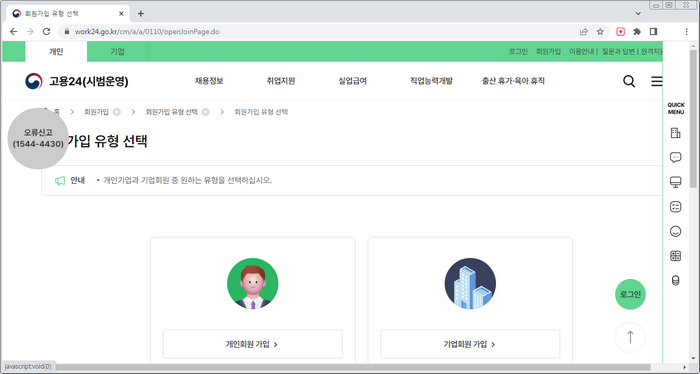The width and height of the screenshot is (700, 374).
Task: Click the calculator grid icon in quick menu
Action: click(x=675, y=256)
